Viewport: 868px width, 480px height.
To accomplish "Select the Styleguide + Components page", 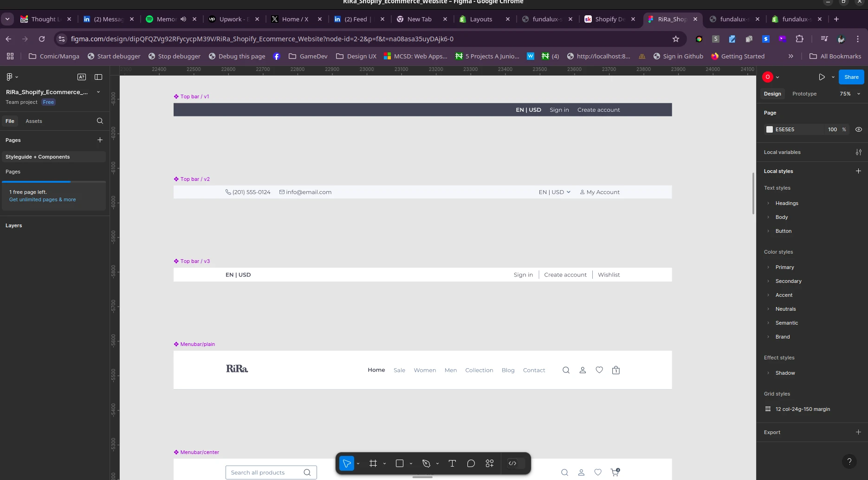I will (x=38, y=157).
